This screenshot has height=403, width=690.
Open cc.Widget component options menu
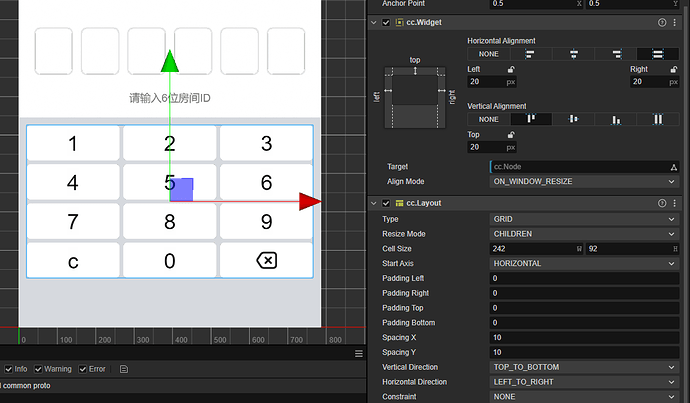[675, 22]
